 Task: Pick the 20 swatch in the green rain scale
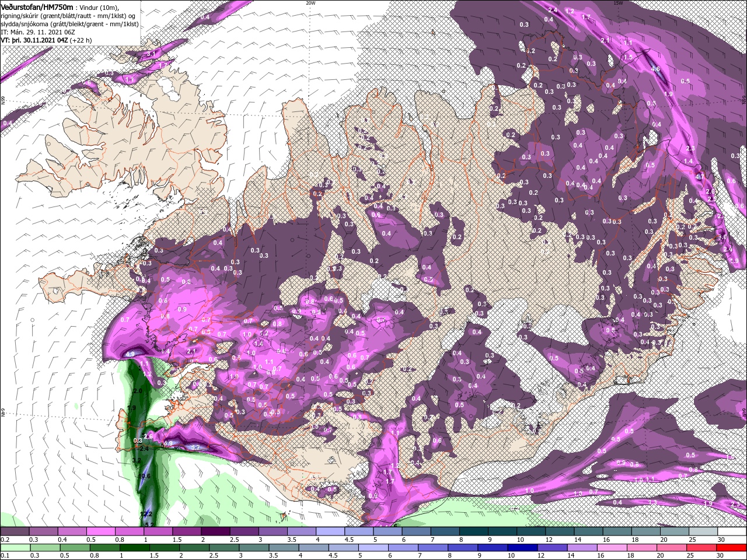click(x=672, y=548)
